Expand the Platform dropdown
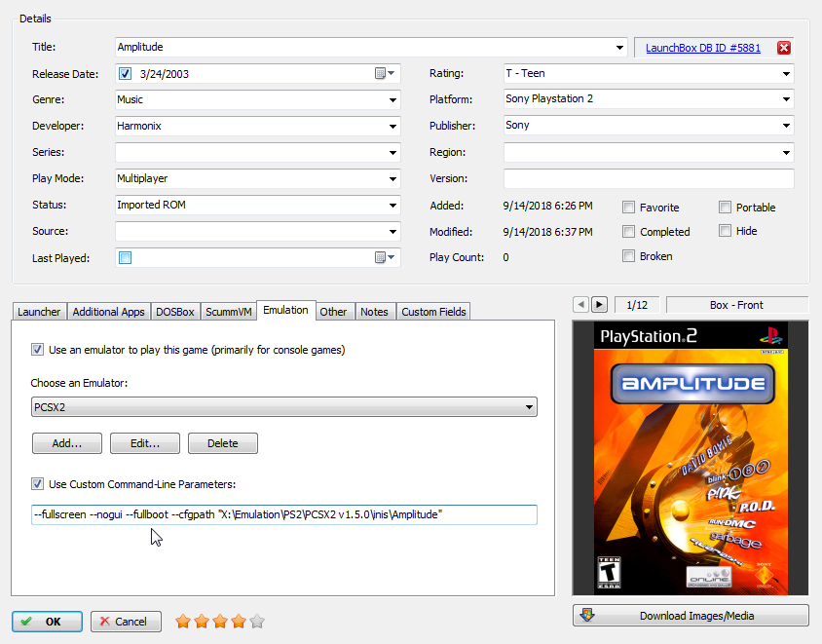Screen dimensions: 822x644 pos(786,98)
